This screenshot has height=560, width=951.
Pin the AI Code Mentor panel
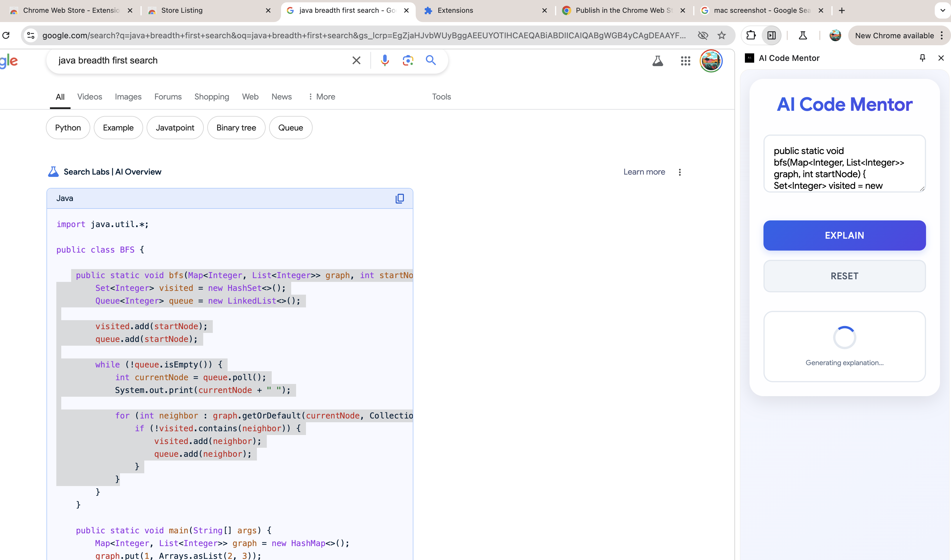pos(922,58)
